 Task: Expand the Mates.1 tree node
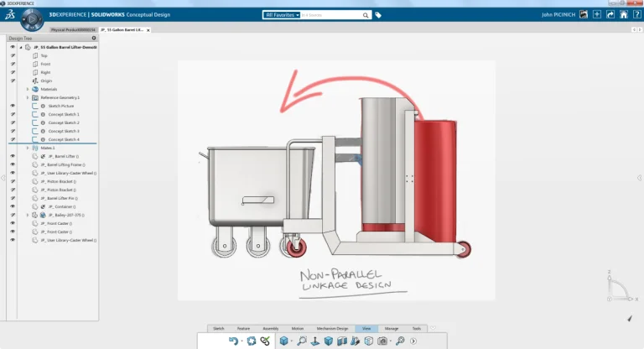28,148
